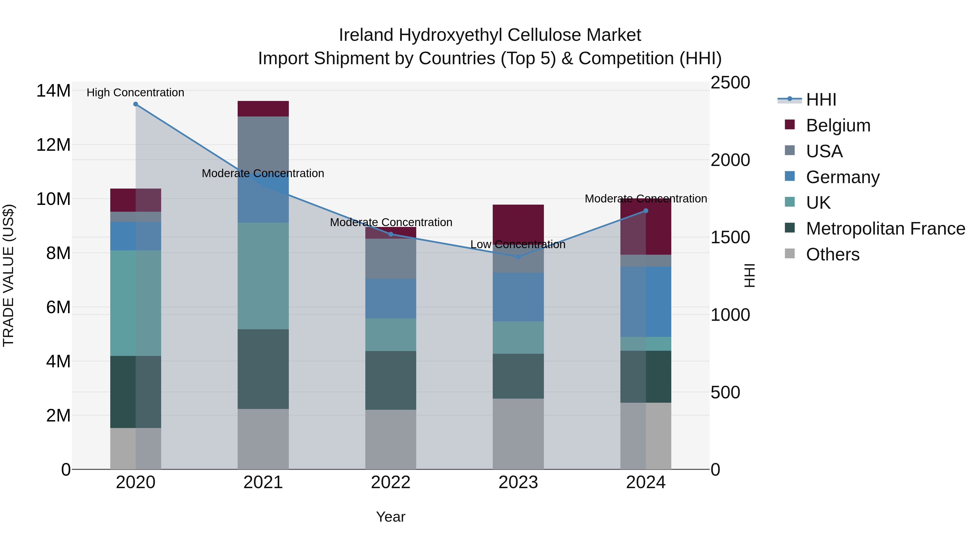
Task: Click the UK teal legend swatch
Action: (790, 202)
